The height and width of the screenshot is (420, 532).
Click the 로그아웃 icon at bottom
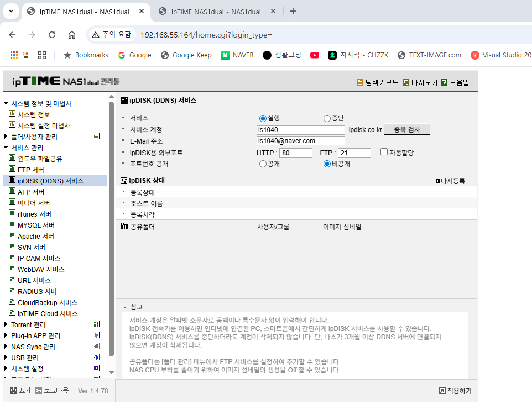tap(38, 390)
